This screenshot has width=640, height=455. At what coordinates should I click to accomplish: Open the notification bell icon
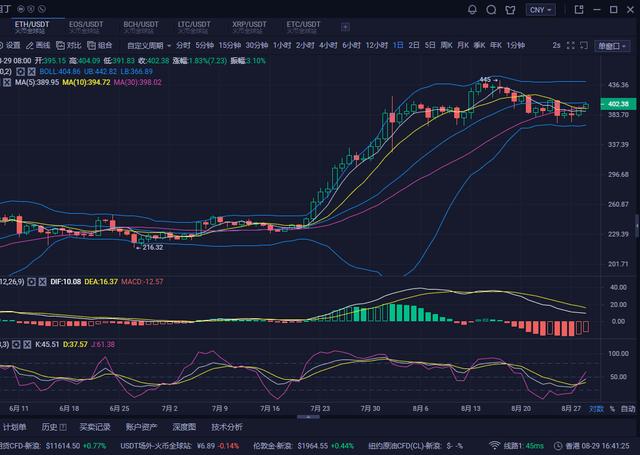point(472,9)
